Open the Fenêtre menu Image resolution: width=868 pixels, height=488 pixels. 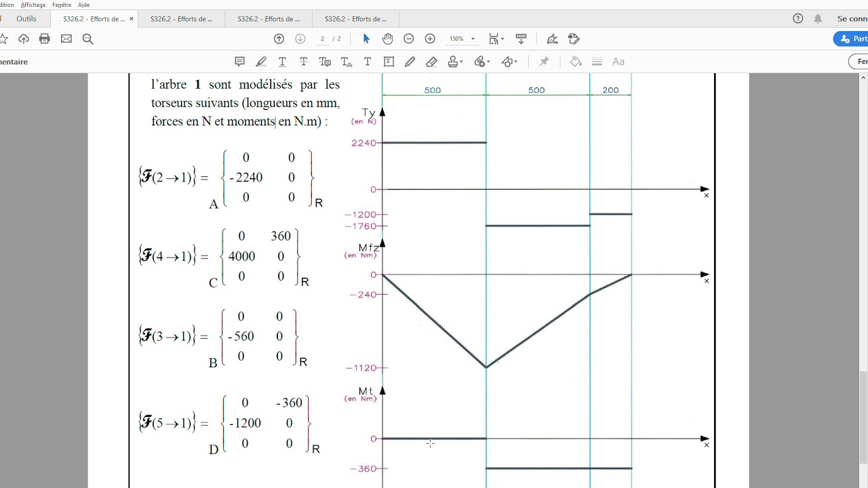61,5
